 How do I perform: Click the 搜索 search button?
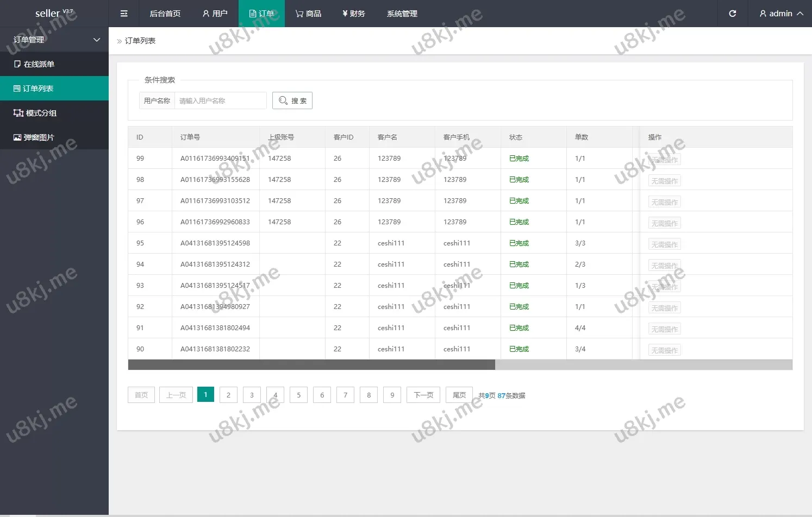[292, 100]
